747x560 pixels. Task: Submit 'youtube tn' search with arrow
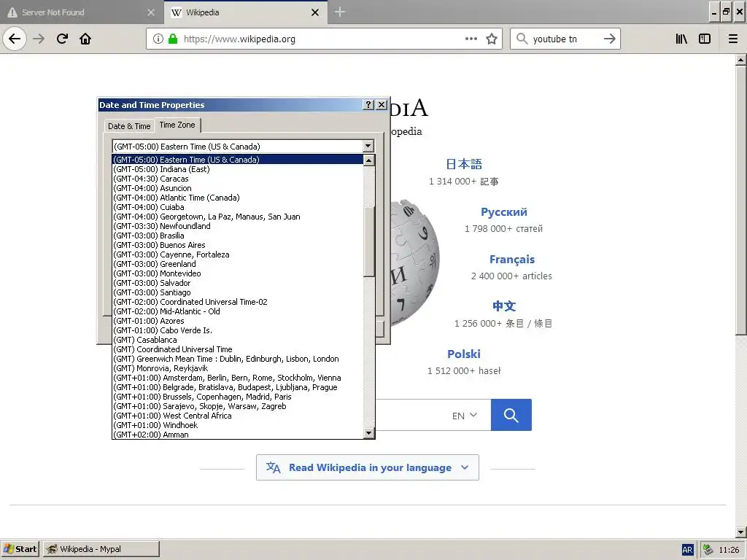pyautogui.click(x=610, y=39)
